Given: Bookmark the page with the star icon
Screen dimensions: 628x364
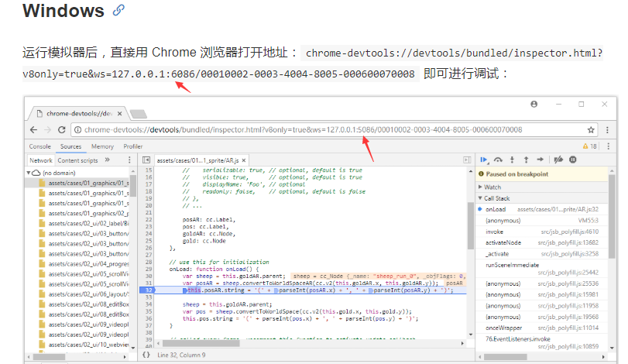Looking at the screenshot, I should [x=591, y=130].
